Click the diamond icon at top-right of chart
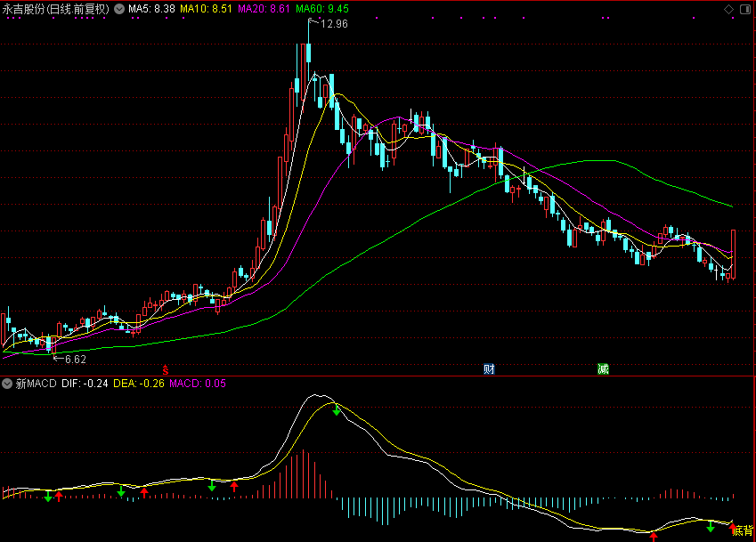 (x=729, y=9)
